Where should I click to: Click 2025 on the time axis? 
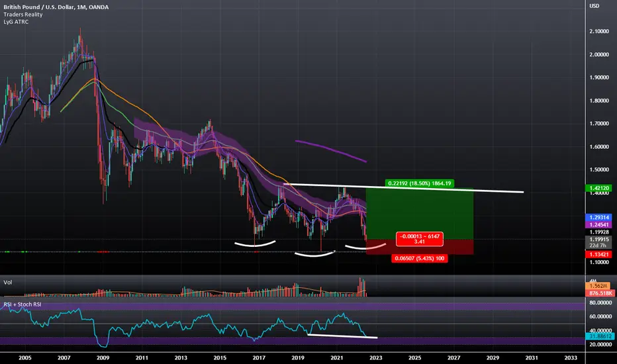pyautogui.click(x=414, y=357)
